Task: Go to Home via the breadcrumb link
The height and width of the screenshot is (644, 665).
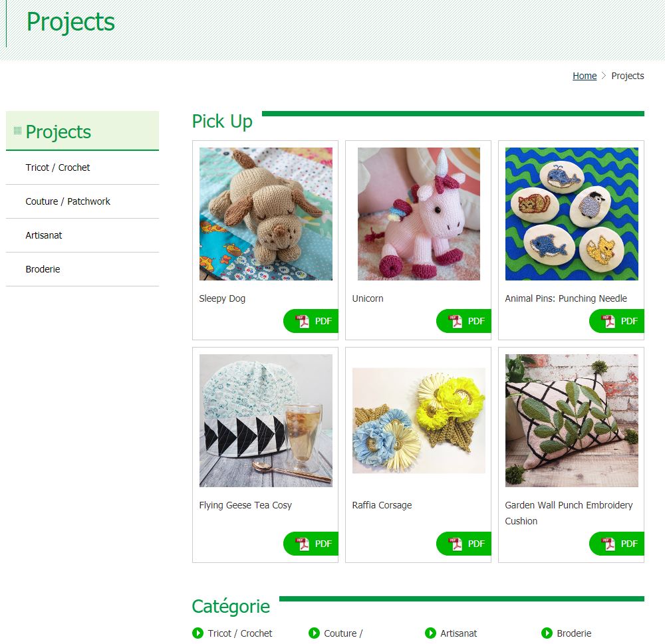Action: tap(585, 76)
